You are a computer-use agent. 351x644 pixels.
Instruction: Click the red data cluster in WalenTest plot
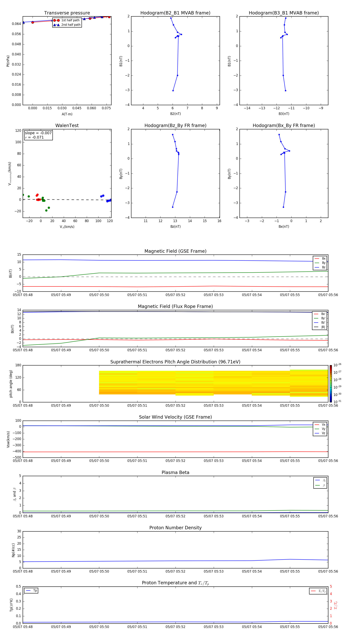pyautogui.click(x=38, y=197)
